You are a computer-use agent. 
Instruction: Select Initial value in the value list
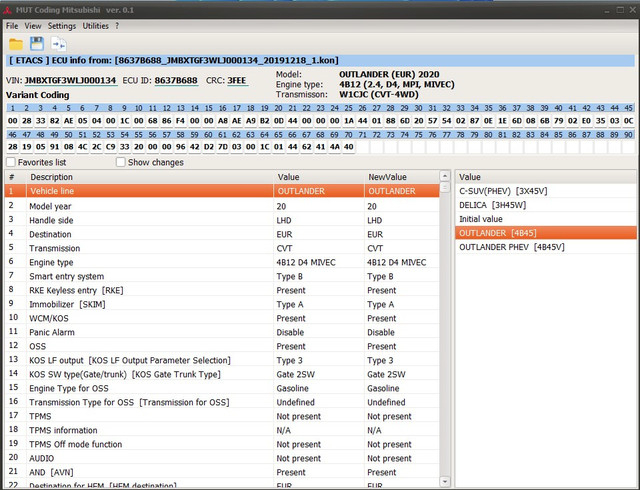pos(483,218)
